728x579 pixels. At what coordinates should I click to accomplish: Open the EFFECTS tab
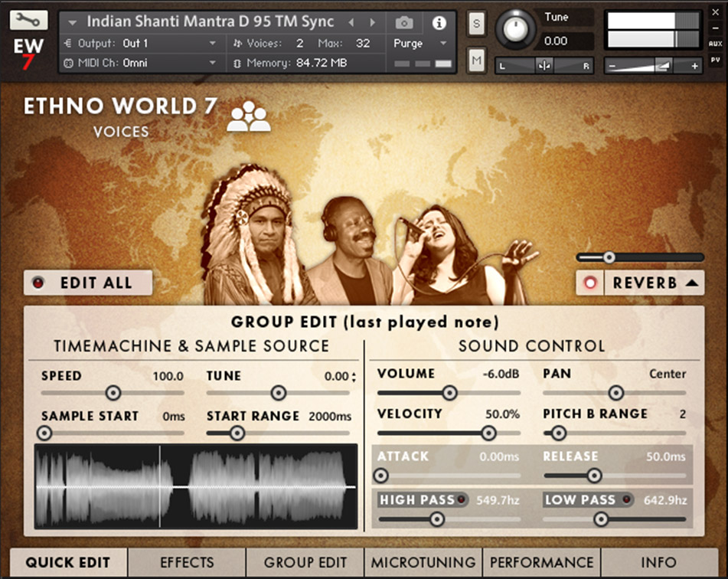coord(187,562)
